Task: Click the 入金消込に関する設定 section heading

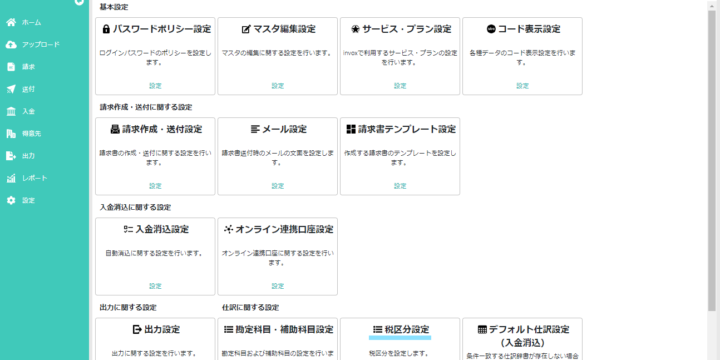Action: pyautogui.click(x=135, y=208)
